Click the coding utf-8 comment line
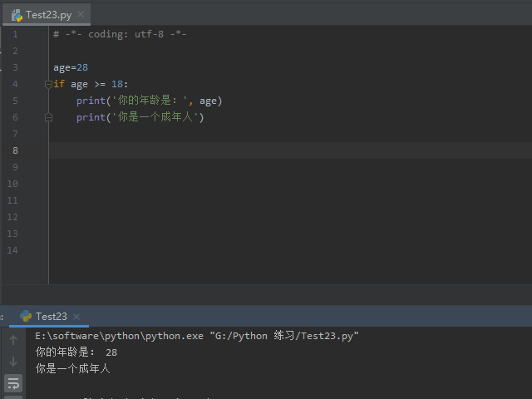The image size is (532, 399). 120,34
